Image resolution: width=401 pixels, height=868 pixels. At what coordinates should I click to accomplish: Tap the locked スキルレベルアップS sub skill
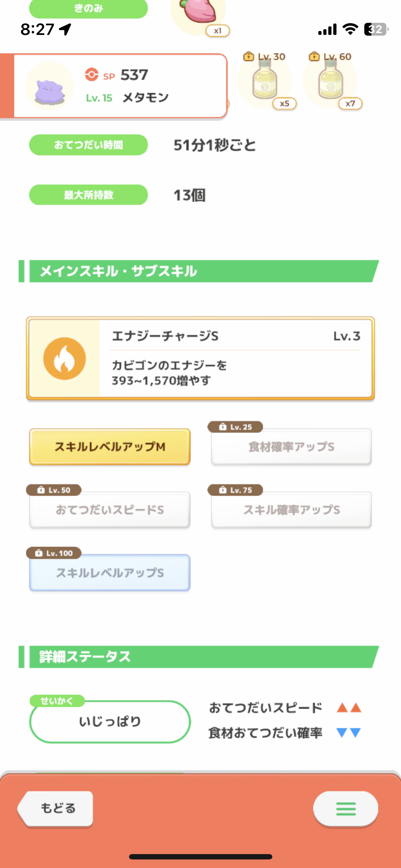pyautogui.click(x=110, y=573)
